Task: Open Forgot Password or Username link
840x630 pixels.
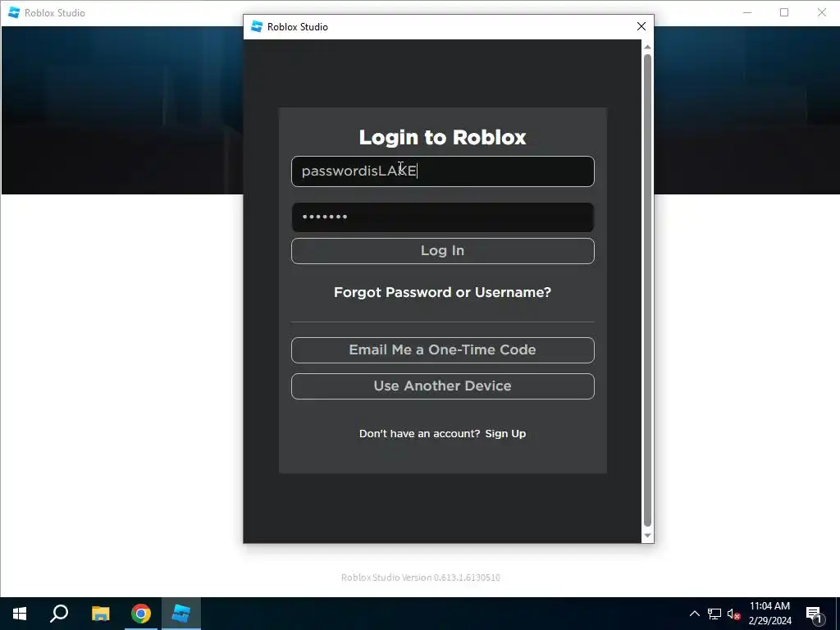Action: pos(442,293)
